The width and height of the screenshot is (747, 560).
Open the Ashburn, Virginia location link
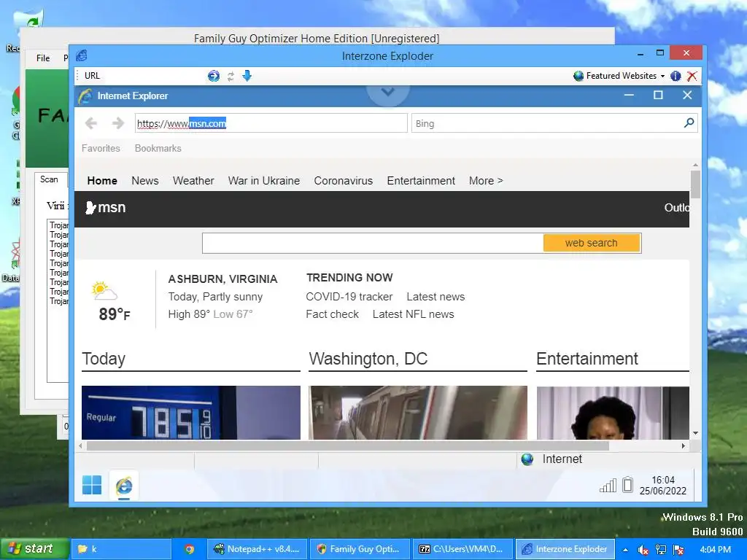point(222,279)
